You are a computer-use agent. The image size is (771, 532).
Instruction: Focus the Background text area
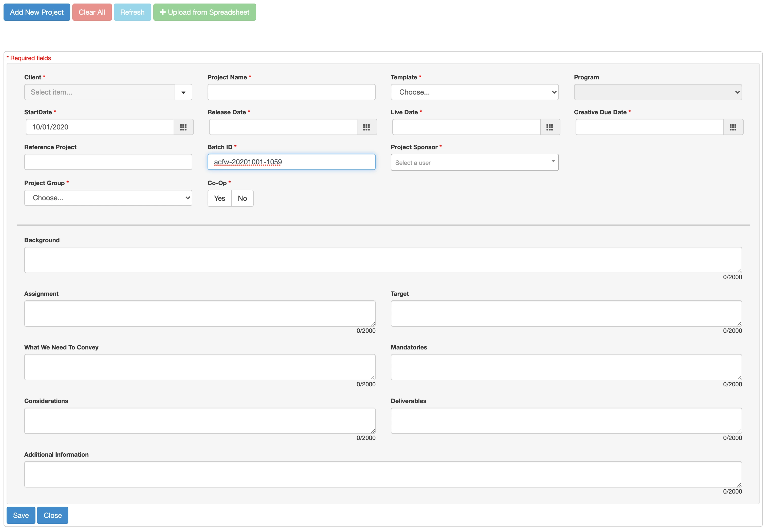[383, 260]
